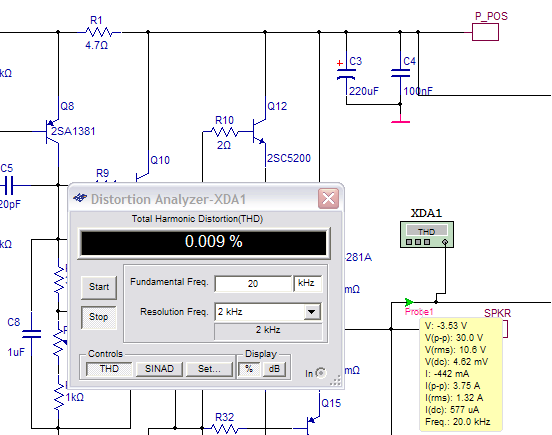Click the 'I(p-p): 3.75 A' probe reading
552x435 pixels.
(x=453, y=386)
